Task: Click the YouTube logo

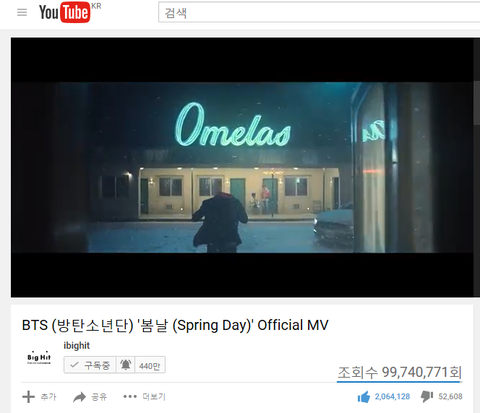Action: [65, 12]
